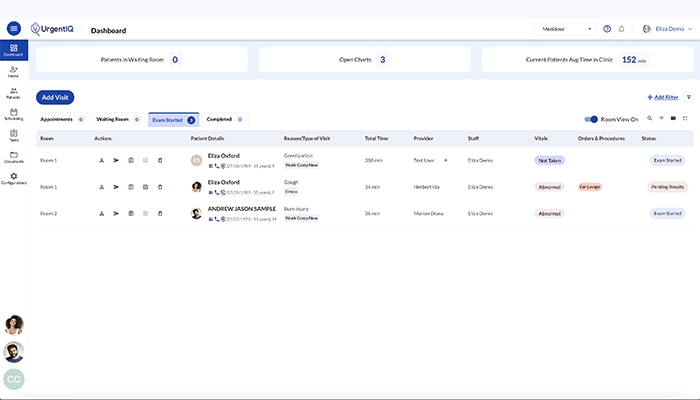The height and width of the screenshot is (400, 700).
Task: Switch to the Completed tab
Action: point(225,119)
